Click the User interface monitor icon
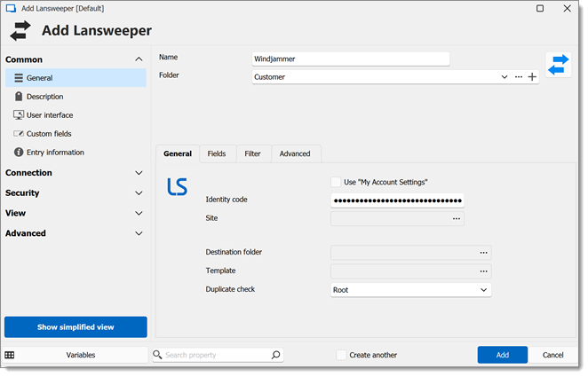The image size is (588, 377). [19, 115]
